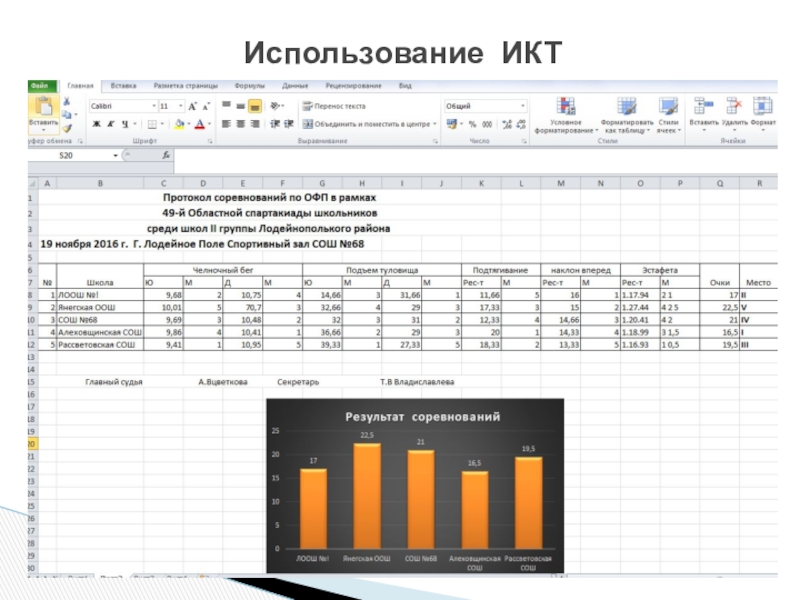Expand the underline style dropdown arrow
800x600 pixels.
tap(135, 124)
